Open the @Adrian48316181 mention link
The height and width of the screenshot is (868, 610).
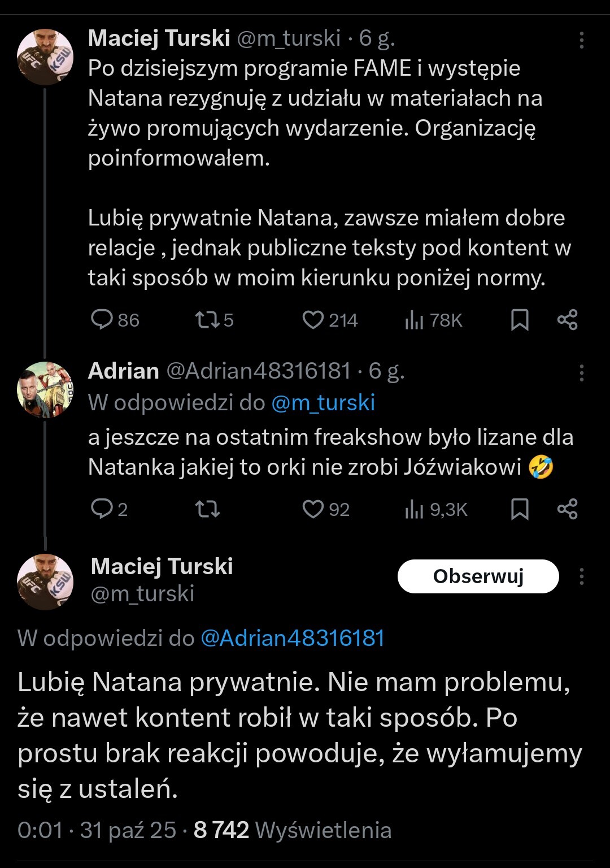pos(293,638)
